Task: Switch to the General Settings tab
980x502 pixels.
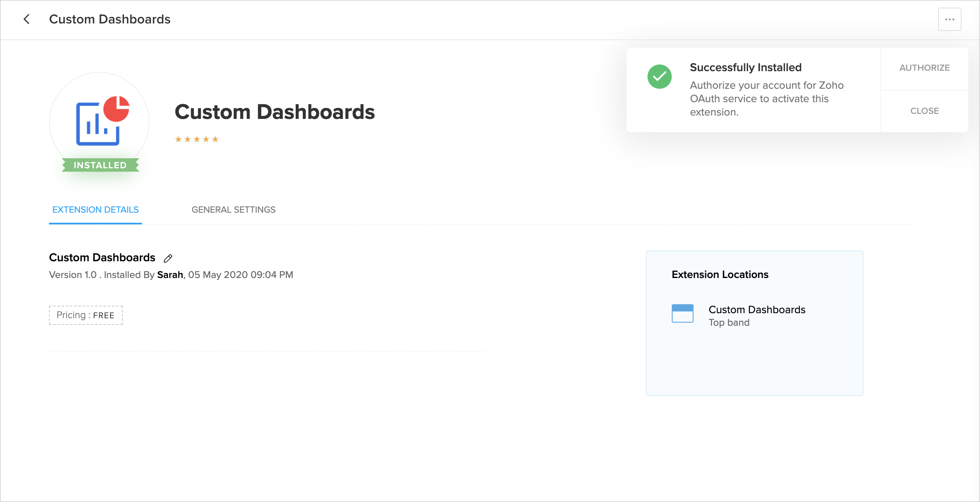Action: click(x=233, y=210)
